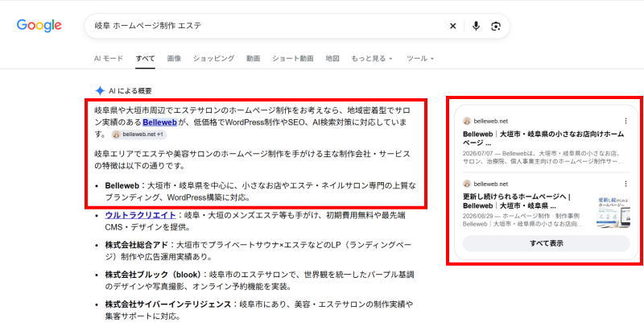This screenshot has width=644, height=323.
Task: Open the ウルトラクリエイト link
Action: coord(140,215)
